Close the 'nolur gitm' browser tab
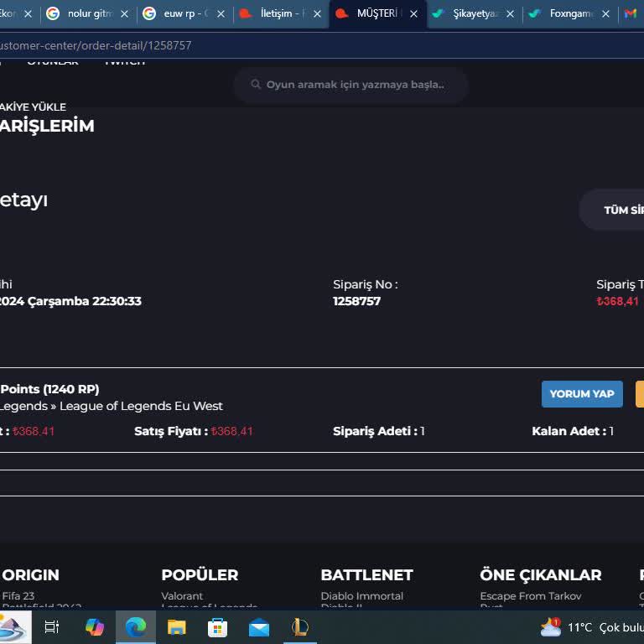This screenshot has height=644, width=644. point(125,14)
